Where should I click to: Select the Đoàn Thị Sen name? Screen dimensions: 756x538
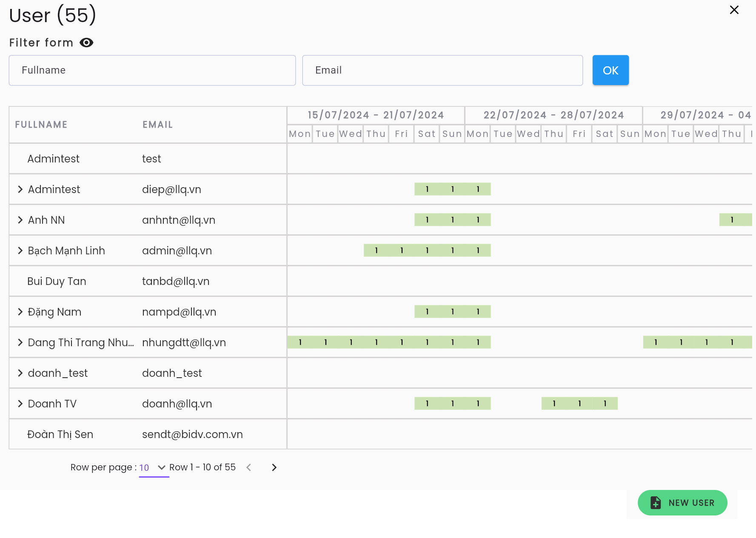[x=60, y=434]
